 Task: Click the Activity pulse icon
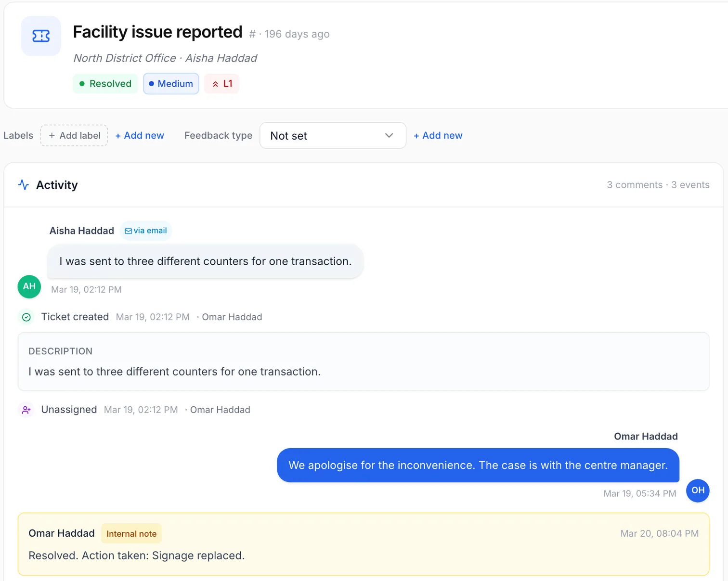click(x=24, y=185)
